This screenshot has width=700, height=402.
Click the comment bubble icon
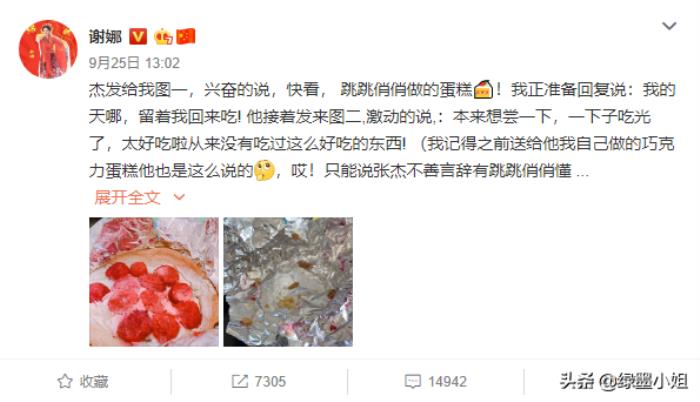pos(412,381)
